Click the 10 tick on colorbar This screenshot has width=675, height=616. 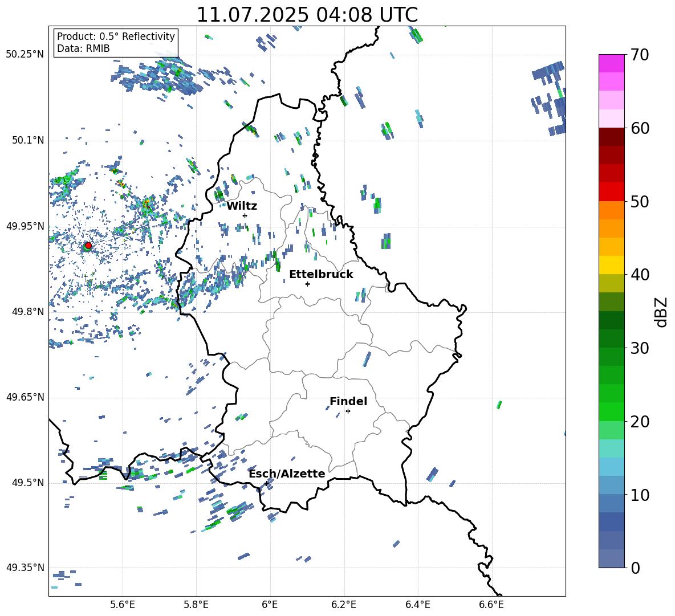click(x=640, y=495)
